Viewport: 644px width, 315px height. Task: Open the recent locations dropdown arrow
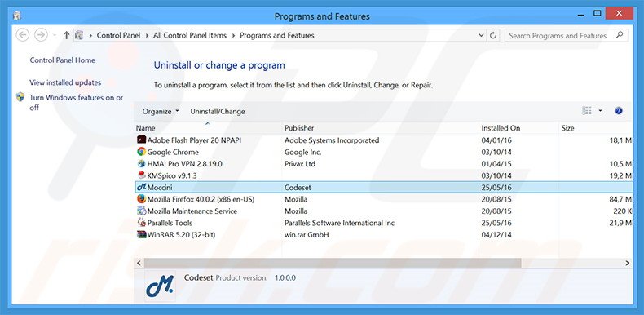[x=55, y=35]
